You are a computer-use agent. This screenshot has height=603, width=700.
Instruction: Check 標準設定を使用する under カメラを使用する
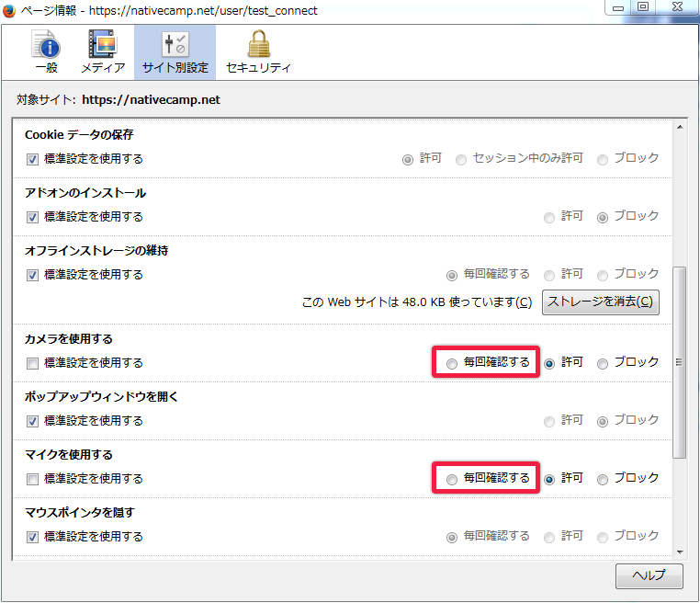click(32, 363)
